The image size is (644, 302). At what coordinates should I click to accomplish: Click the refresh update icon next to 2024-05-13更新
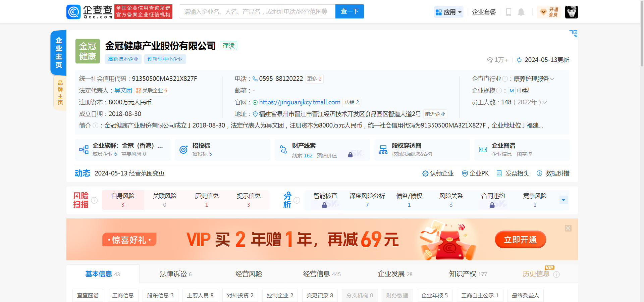click(x=519, y=60)
